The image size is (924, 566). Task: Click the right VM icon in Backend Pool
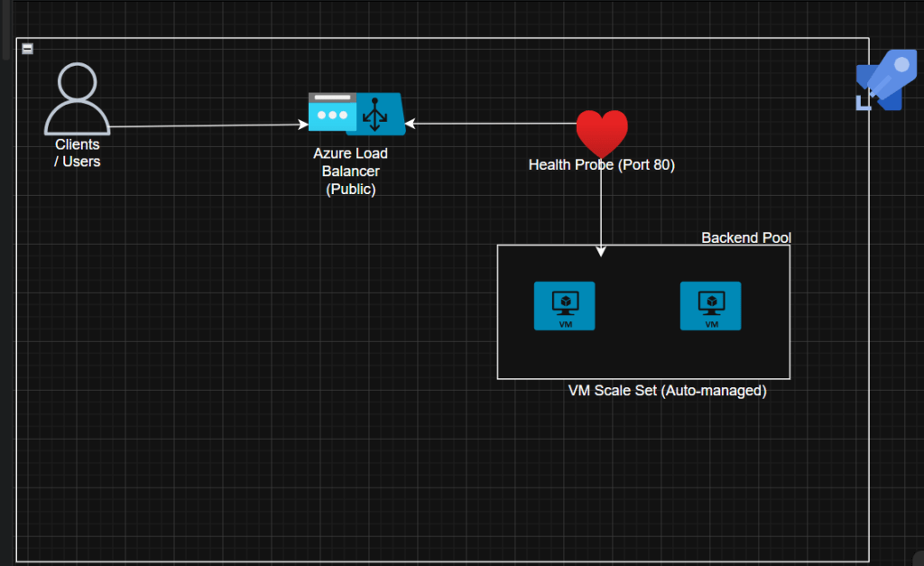click(x=710, y=305)
